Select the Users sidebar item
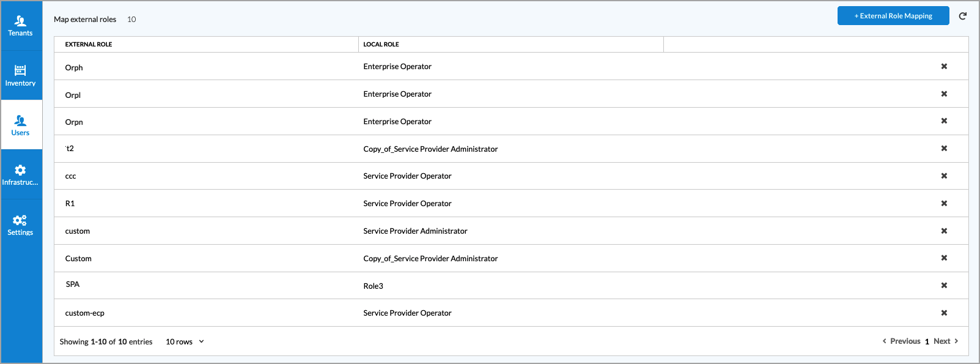Viewport: 980px width, 364px height. (21, 125)
